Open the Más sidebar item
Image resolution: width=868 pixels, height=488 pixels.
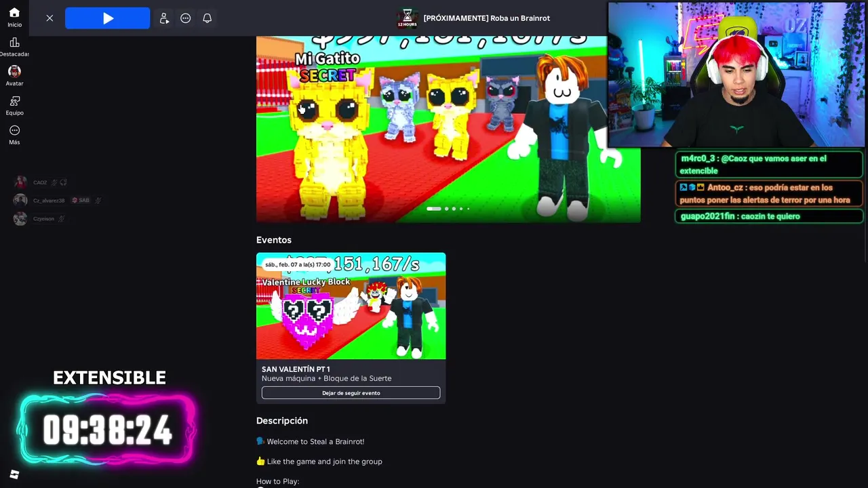pyautogui.click(x=14, y=135)
